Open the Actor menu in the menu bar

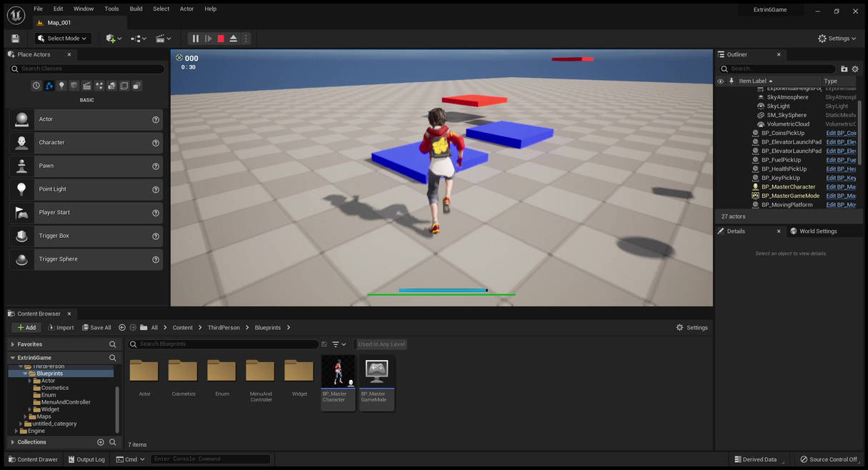tap(186, 9)
